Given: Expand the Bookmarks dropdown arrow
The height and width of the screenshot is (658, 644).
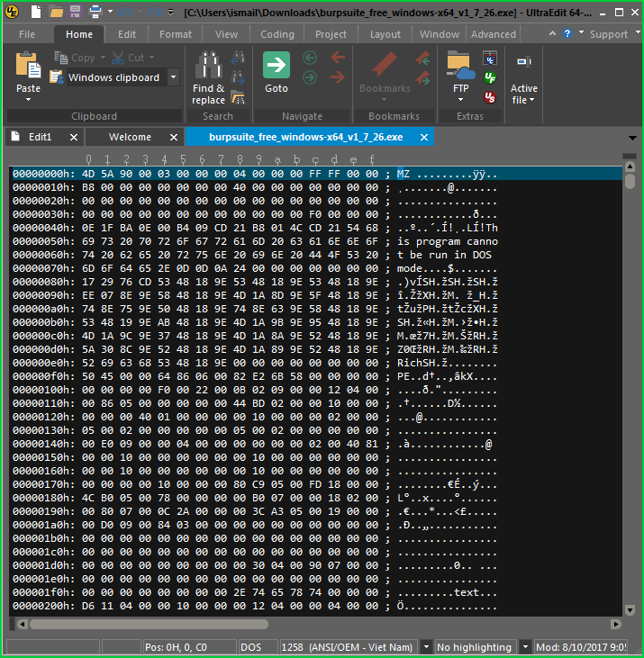Looking at the screenshot, I should 384,100.
